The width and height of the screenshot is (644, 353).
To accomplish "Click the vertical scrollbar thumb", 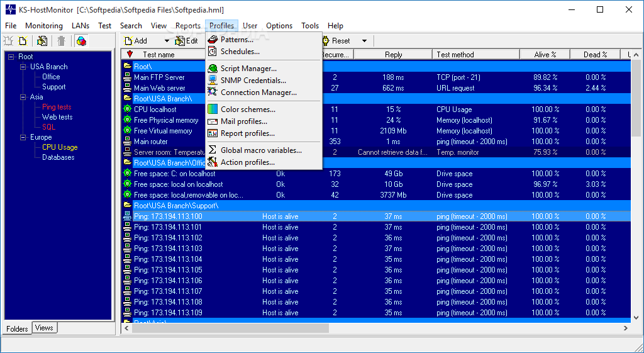I will (x=636, y=98).
